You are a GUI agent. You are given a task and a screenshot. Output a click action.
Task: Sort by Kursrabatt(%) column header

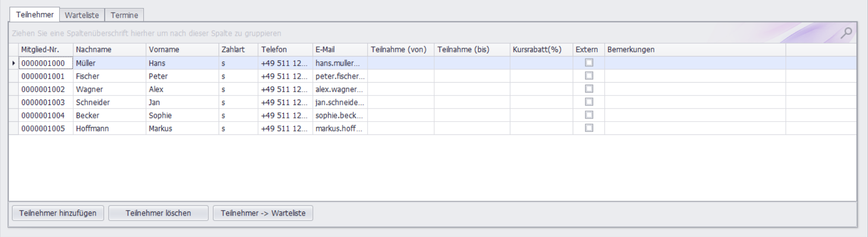541,49
